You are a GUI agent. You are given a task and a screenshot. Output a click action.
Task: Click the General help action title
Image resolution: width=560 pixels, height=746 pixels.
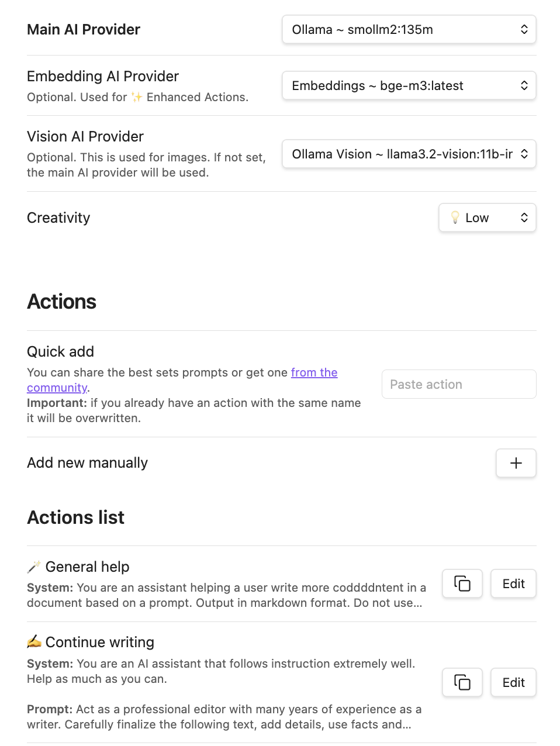point(87,567)
